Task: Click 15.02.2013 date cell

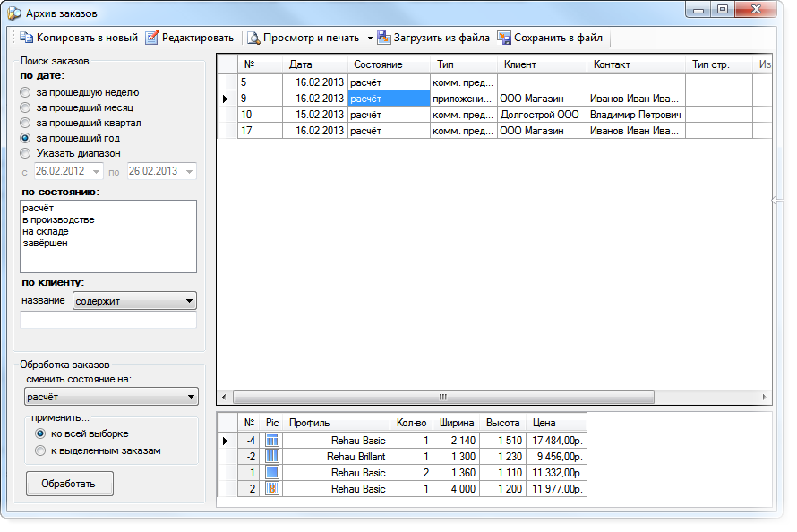Action: point(315,115)
